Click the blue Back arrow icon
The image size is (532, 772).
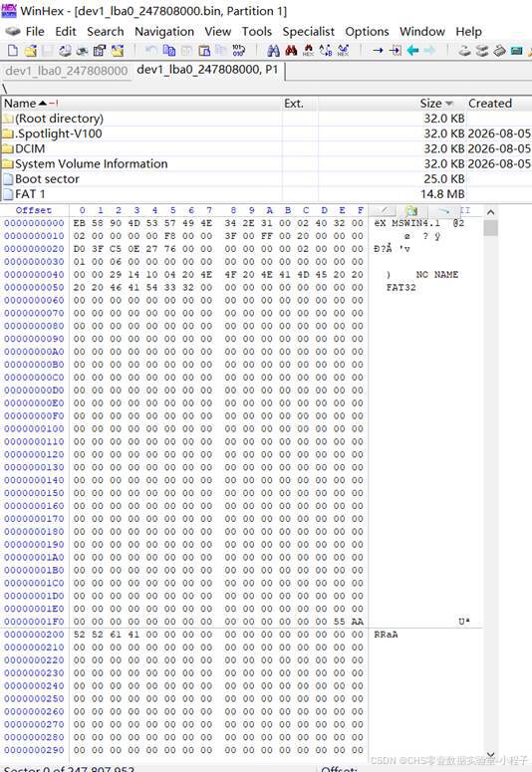tap(412, 50)
